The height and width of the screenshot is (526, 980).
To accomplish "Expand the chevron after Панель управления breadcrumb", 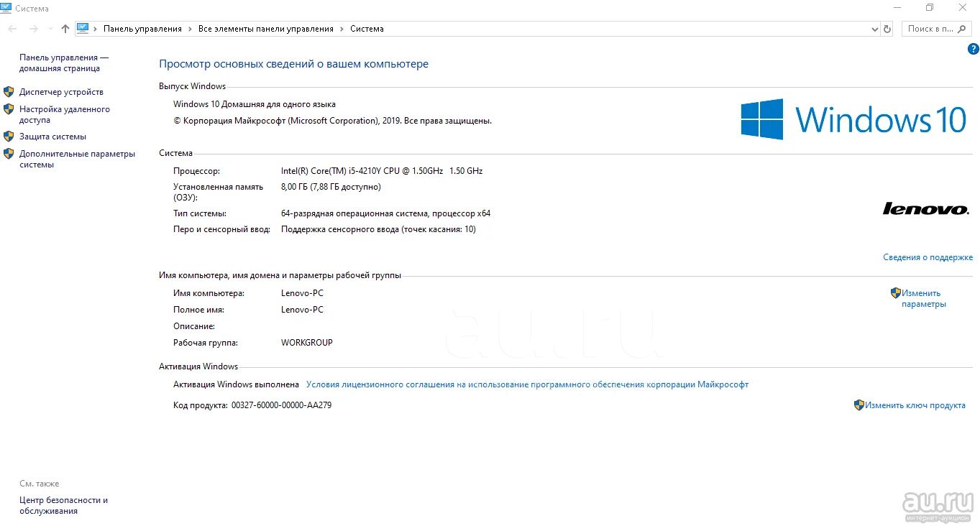I will 191,29.
